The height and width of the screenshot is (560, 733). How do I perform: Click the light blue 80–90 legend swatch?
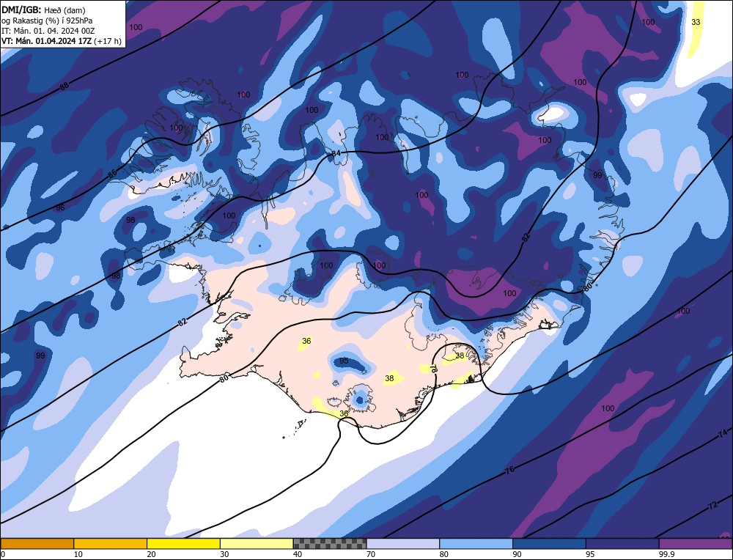476,543
